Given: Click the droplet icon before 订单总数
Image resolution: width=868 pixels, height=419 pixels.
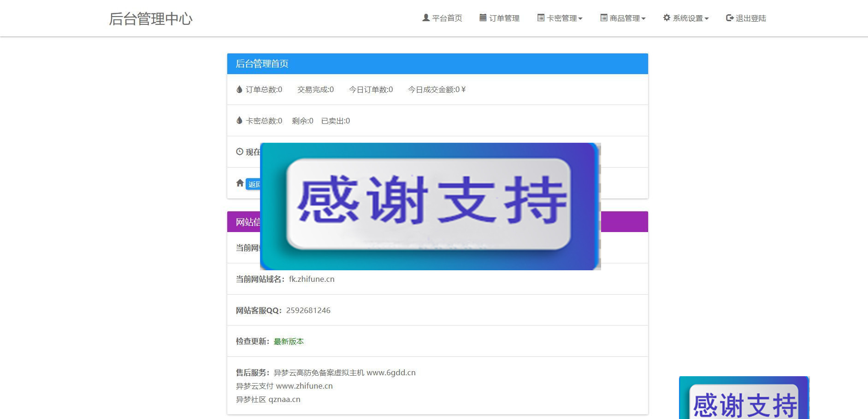Looking at the screenshot, I should click(x=239, y=89).
